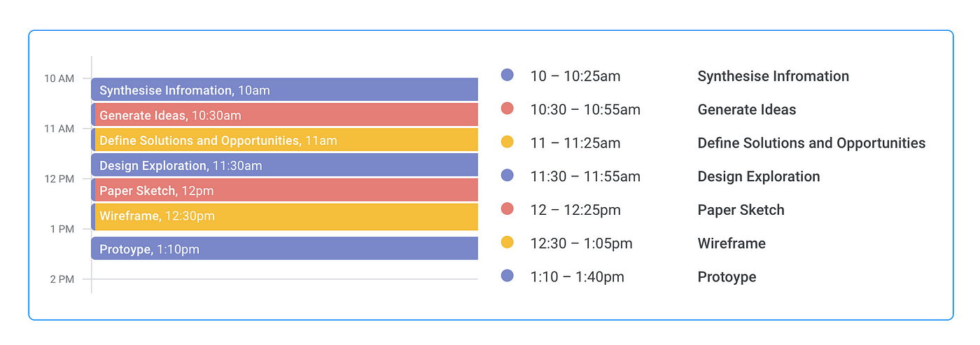Click the red dot beside 12 – 12:25pm

tap(507, 209)
